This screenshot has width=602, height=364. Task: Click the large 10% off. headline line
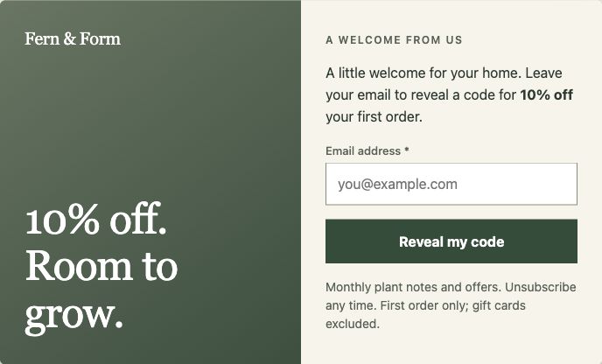96,220
